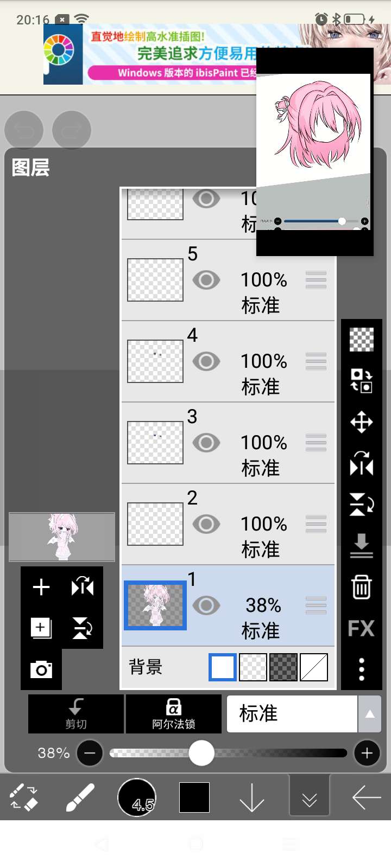Expand the 标准 blend mode dropdown

(370, 714)
